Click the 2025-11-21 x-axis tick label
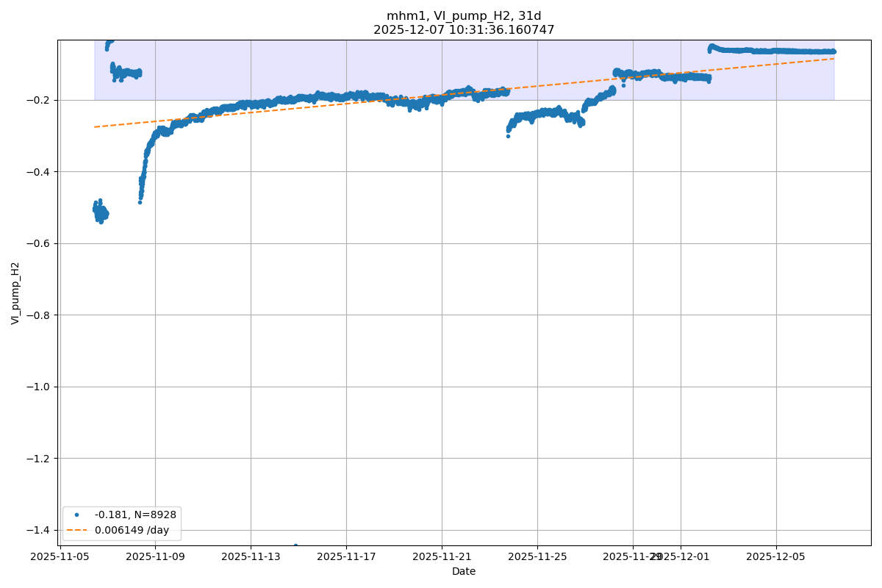The height and width of the screenshot is (588, 882). [442, 556]
